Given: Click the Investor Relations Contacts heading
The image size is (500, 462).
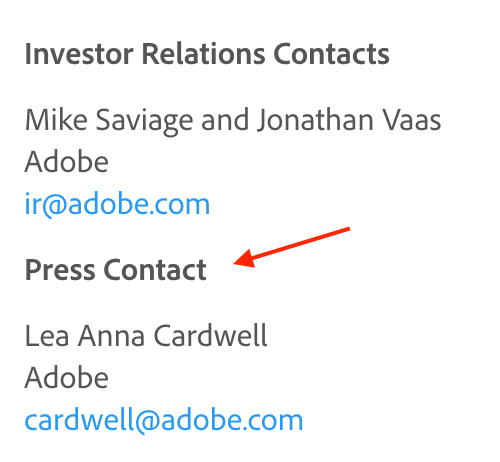Looking at the screenshot, I should pos(207,54).
